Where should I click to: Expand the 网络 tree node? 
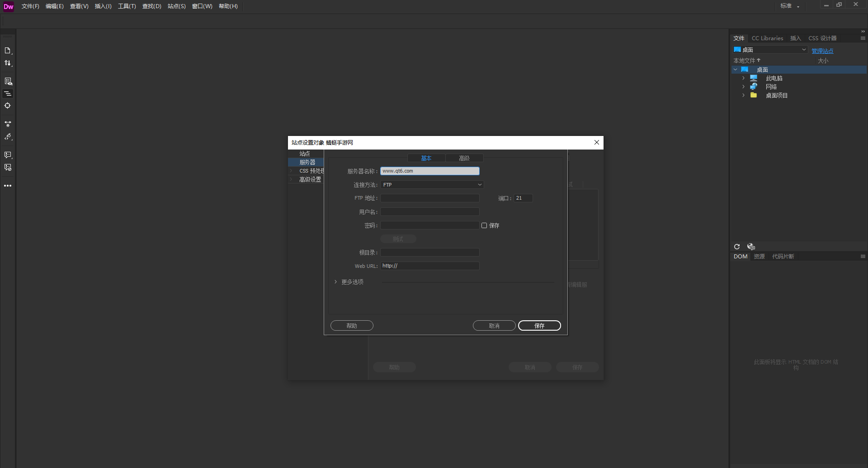point(743,87)
